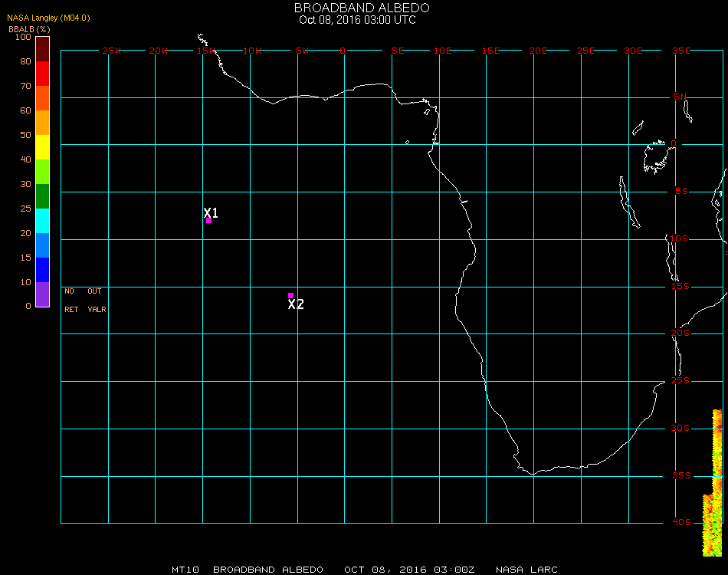
Task: Click the light green 30-40 colorbar segment
Action: [42, 172]
